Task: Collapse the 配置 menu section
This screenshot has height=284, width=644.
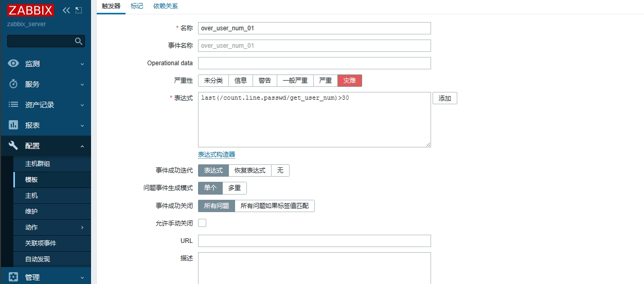Action: tap(82, 146)
